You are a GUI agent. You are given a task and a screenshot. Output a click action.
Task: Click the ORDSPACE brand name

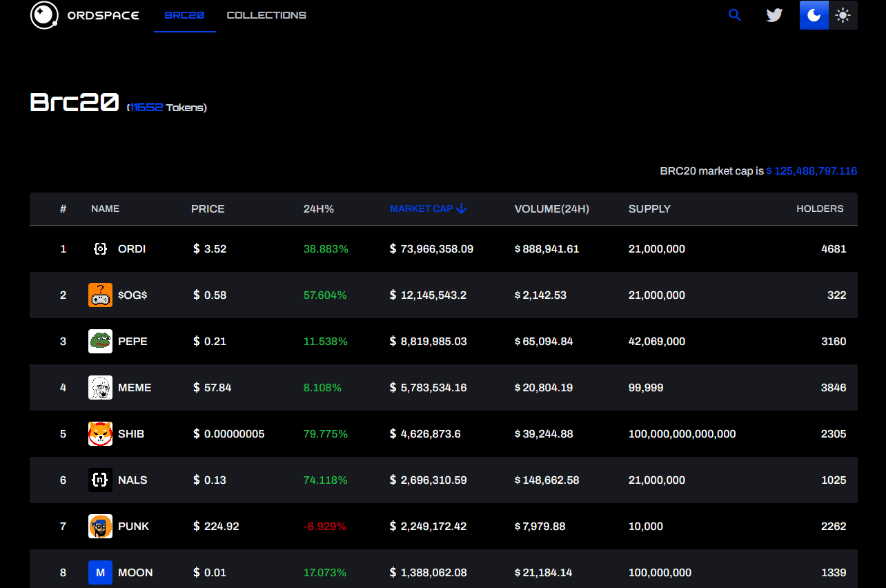pos(103,15)
